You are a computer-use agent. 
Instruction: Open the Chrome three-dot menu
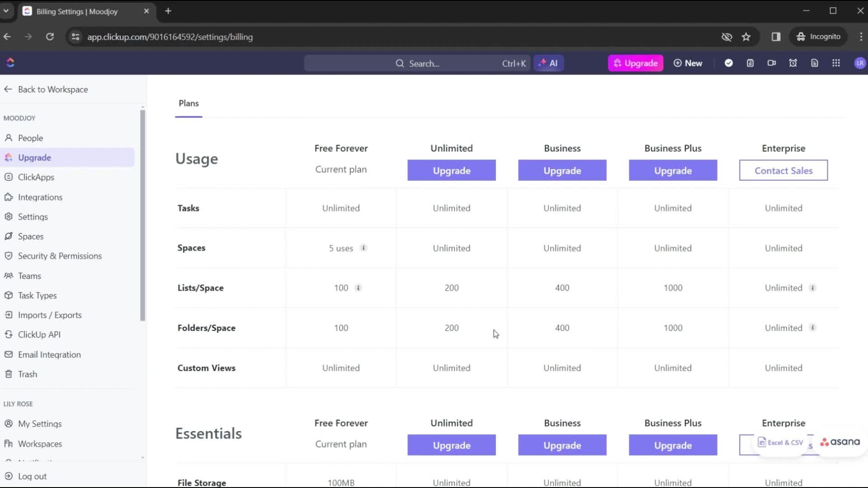click(861, 37)
